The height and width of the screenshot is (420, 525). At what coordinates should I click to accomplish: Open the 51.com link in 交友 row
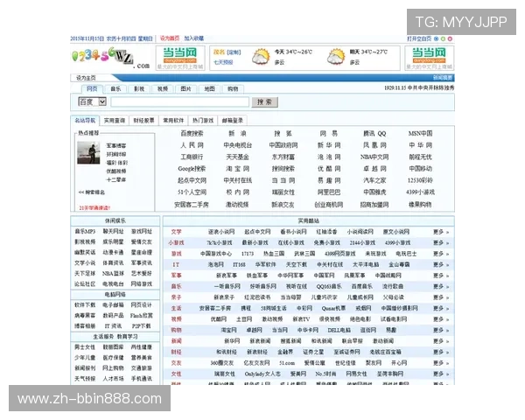[287, 363]
